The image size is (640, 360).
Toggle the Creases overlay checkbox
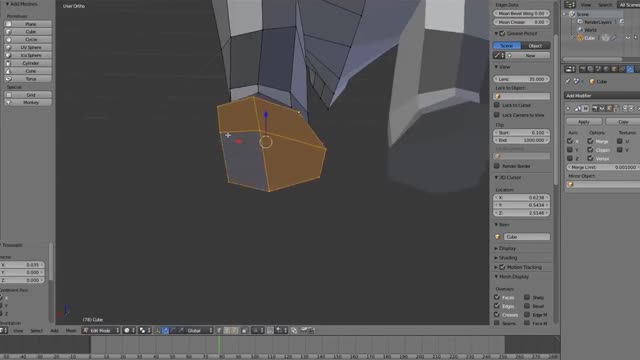pos(497,315)
